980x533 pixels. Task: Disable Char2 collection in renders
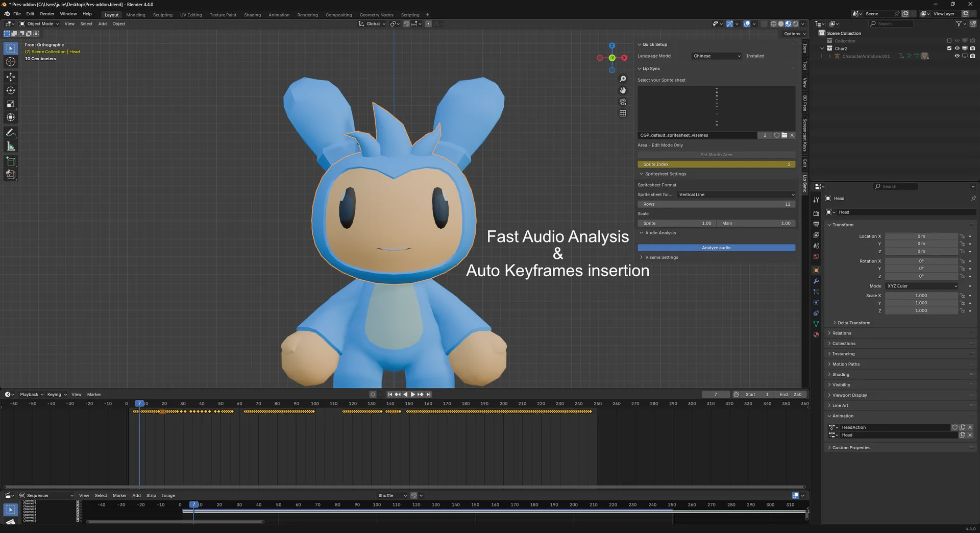972,49
